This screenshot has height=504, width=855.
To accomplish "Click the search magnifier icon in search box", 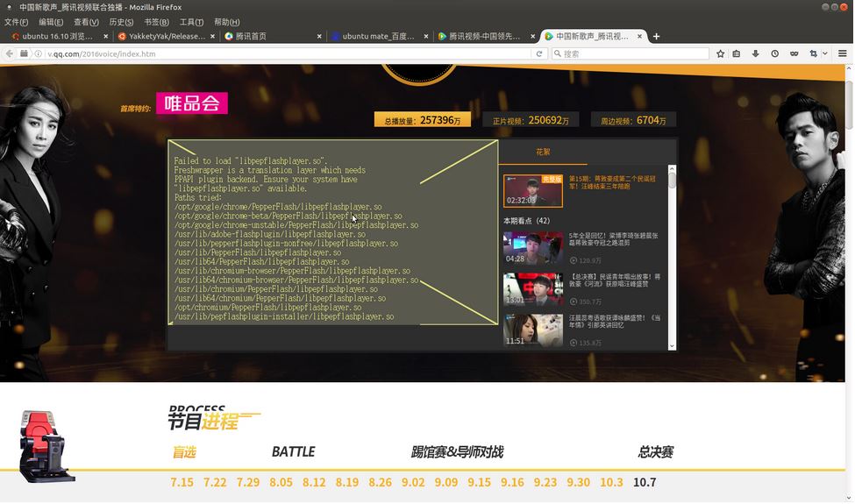I will tap(557, 53).
